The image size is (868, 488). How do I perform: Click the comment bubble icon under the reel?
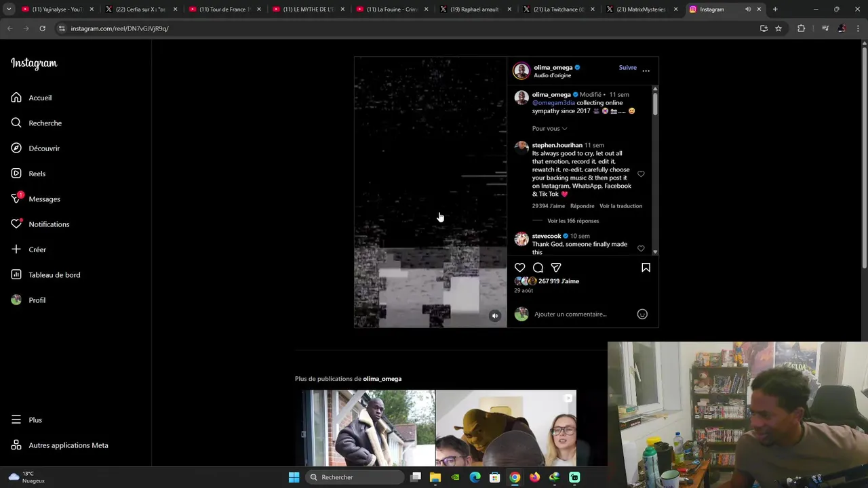coord(538,268)
